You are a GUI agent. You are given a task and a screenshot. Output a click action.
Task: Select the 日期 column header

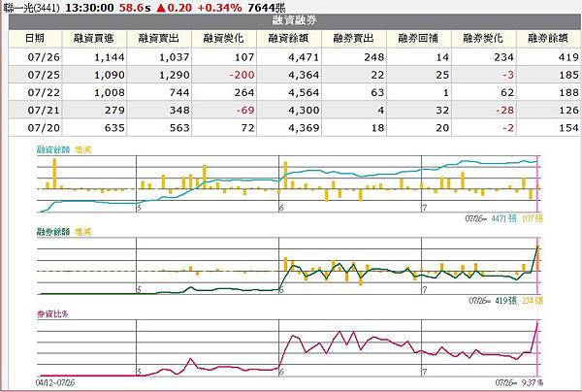tap(35, 39)
